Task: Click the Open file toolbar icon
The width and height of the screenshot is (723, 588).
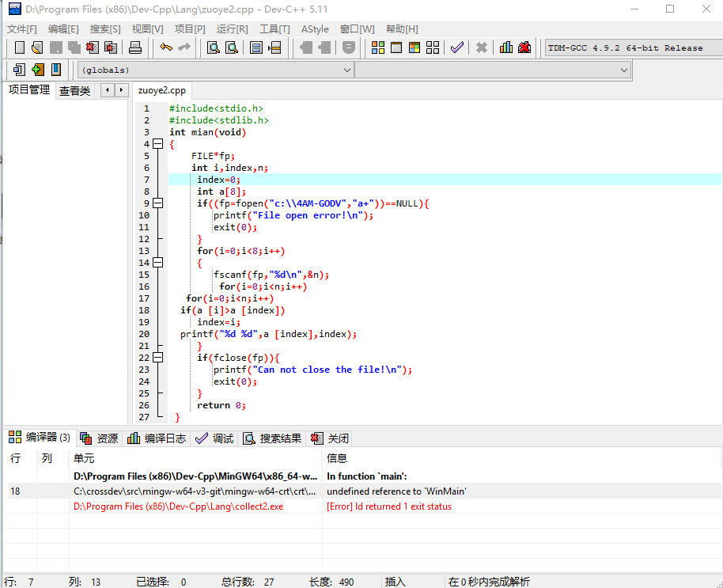Action: coord(37,48)
